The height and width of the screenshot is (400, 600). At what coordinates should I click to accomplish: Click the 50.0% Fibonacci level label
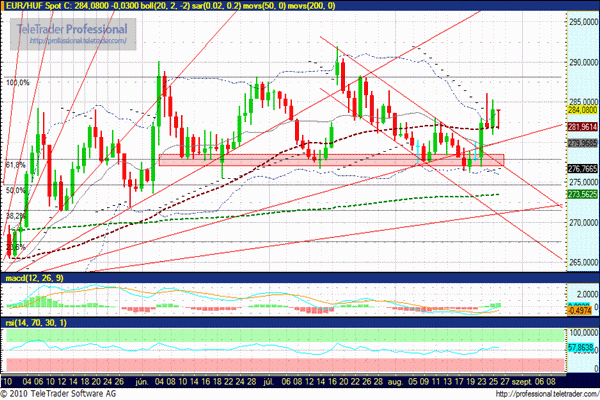[x=15, y=190]
